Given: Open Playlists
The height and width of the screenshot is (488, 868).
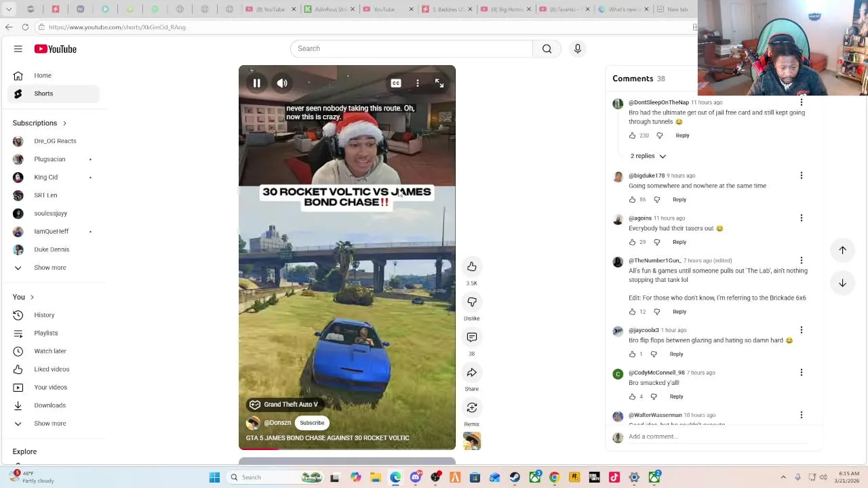Looking at the screenshot, I should pyautogui.click(x=54, y=333).
